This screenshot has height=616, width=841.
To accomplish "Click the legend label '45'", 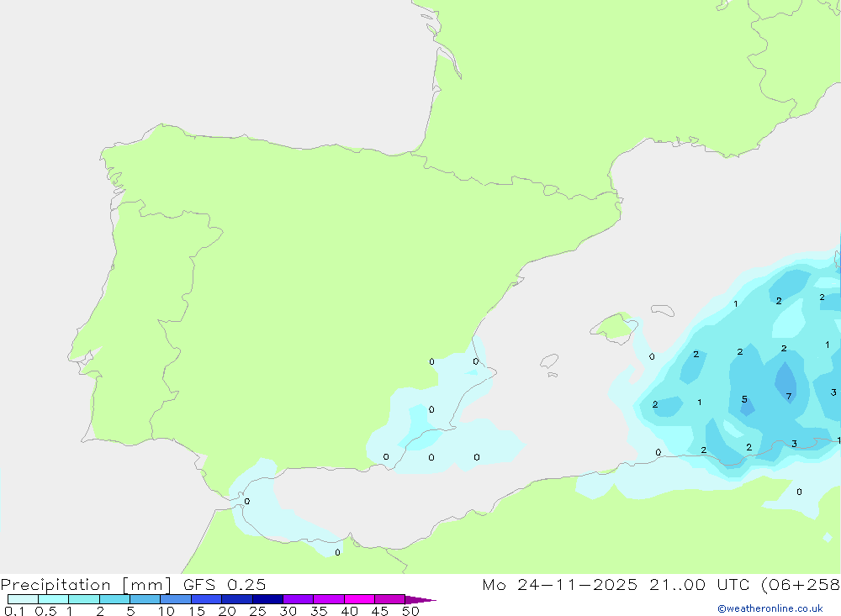I will click(380, 611).
